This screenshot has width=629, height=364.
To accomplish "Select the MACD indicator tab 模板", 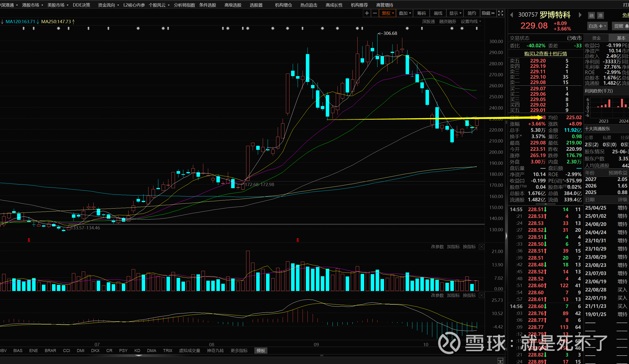I will point(261,350).
